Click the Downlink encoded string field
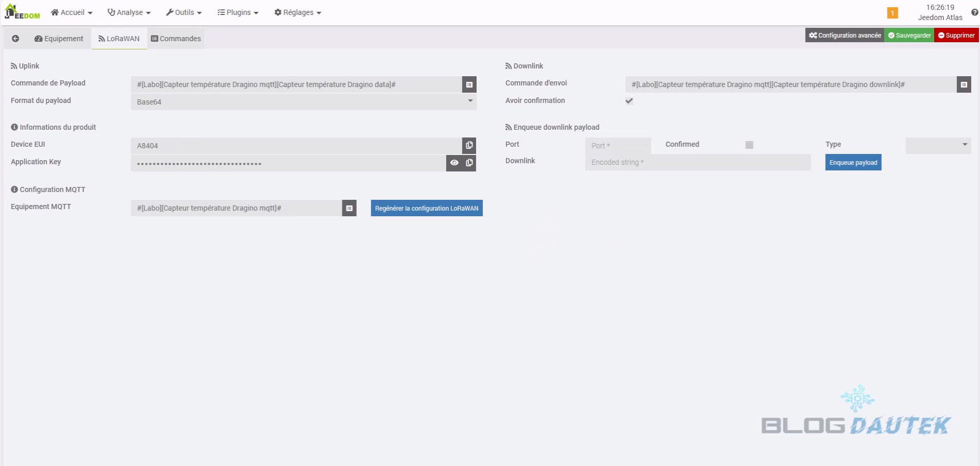This screenshot has height=466, width=980. [697, 162]
